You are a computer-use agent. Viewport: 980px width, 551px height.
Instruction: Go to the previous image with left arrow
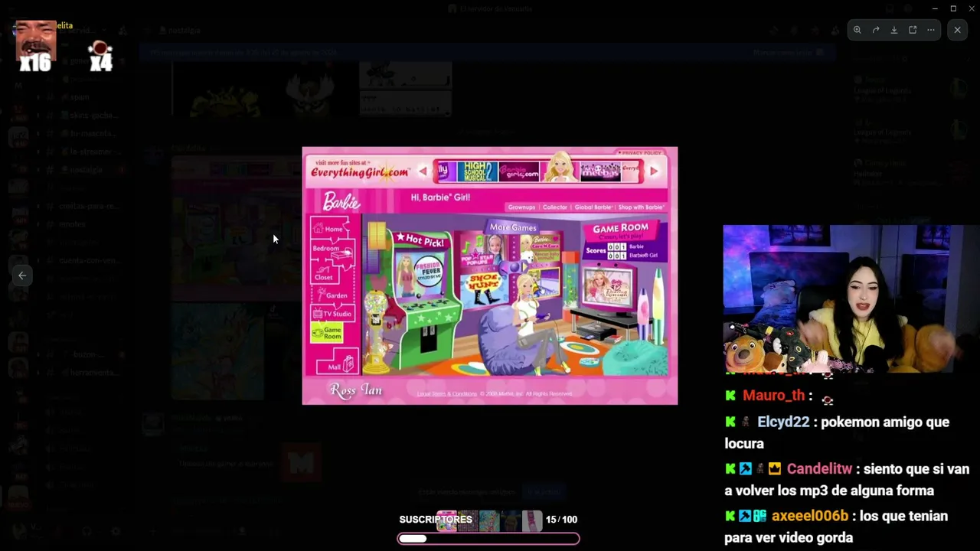(22, 275)
